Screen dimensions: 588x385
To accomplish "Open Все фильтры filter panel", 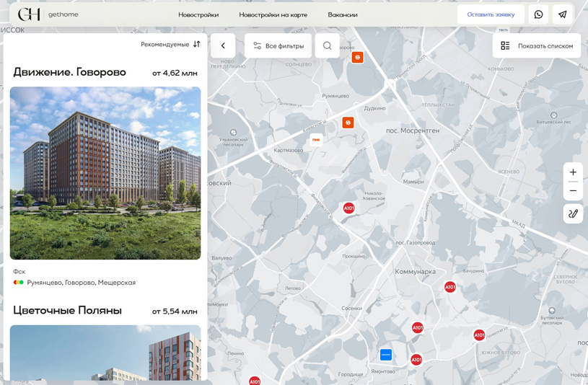I will (x=278, y=46).
